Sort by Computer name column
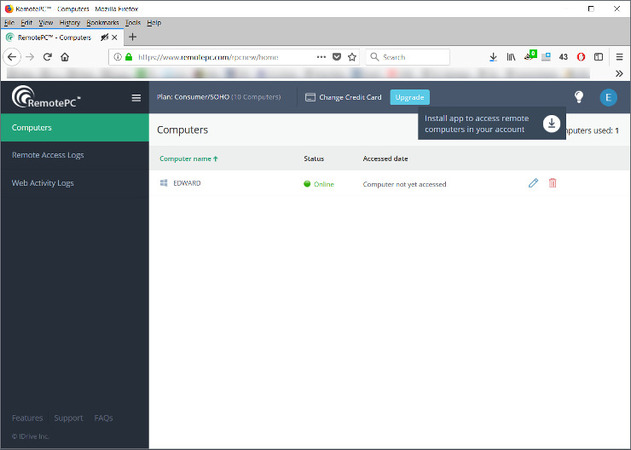 pos(189,159)
